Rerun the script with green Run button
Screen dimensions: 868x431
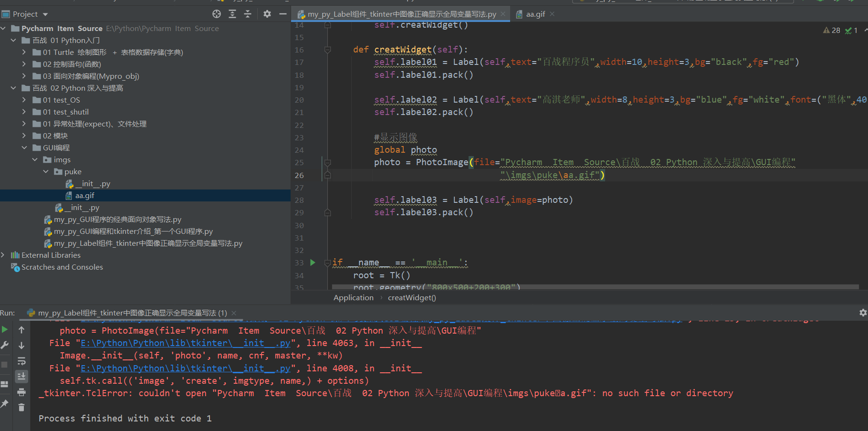pyautogui.click(x=5, y=329)
